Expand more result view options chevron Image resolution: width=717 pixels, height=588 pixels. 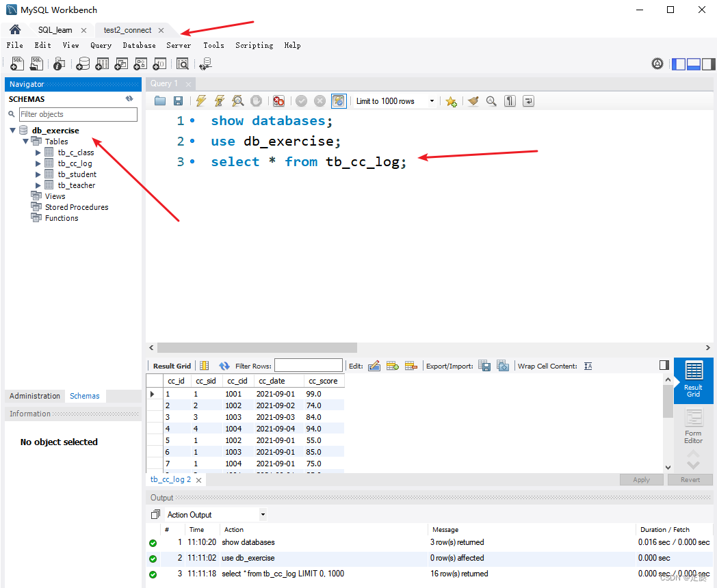pyautogui.click(x=693, y=466)
